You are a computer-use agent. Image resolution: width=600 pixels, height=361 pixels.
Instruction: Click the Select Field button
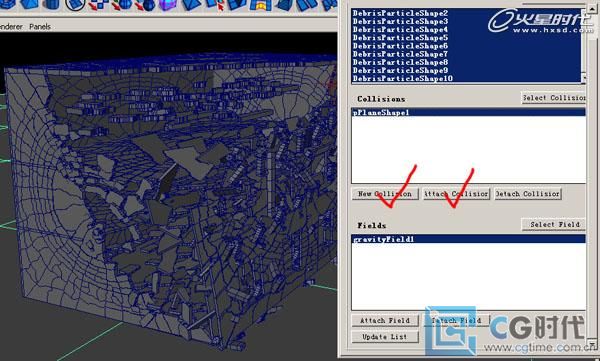pos(554,224)
